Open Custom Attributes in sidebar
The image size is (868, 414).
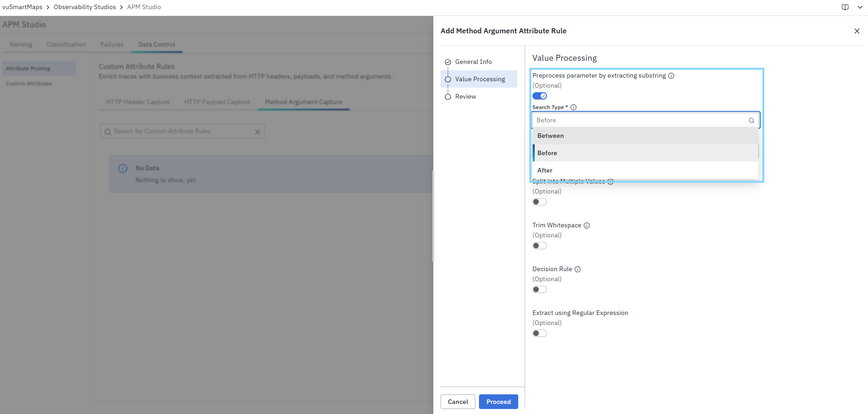[x=29, y=84]
